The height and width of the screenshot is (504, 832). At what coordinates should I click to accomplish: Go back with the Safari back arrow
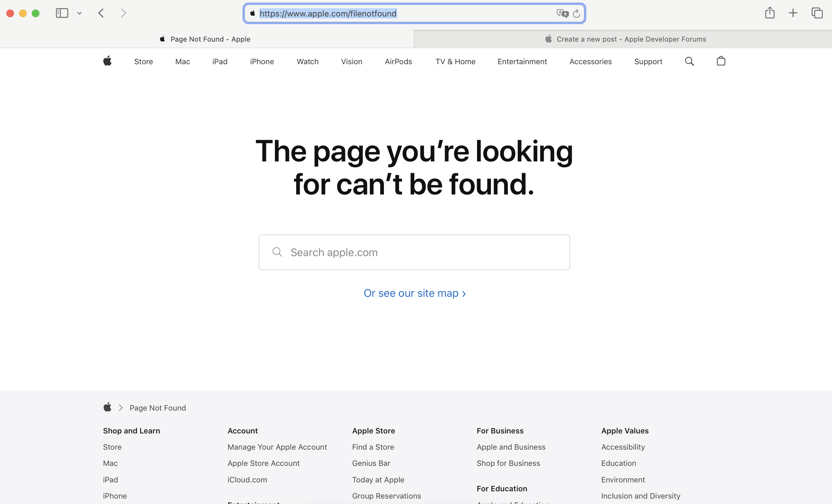101,13
